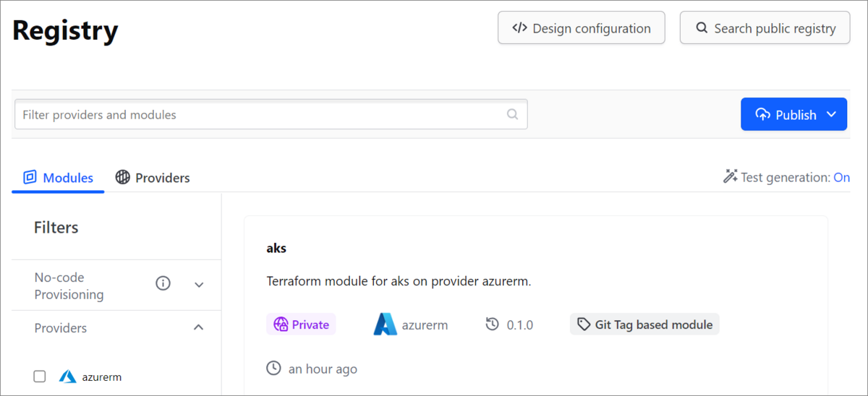
Task: Click the Private globe-lock badge
Action: 302,324
